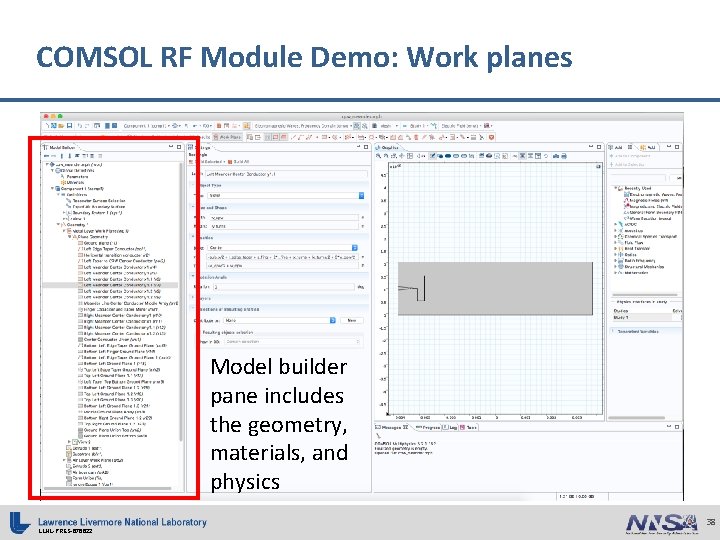Expand the View 2 tree node
The width and height of the screenshot is (720, 540).
tap(69, 442)
